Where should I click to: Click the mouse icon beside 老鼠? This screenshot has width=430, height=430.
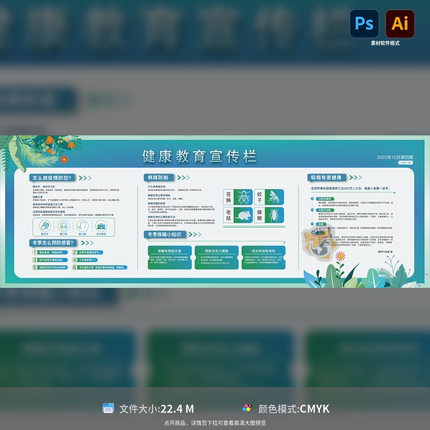(x=243, y=215)
